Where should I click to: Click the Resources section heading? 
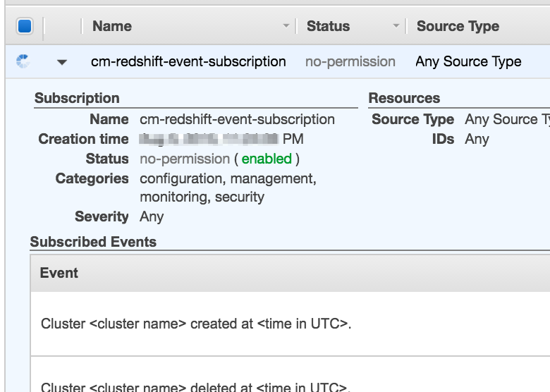[404, 98]
